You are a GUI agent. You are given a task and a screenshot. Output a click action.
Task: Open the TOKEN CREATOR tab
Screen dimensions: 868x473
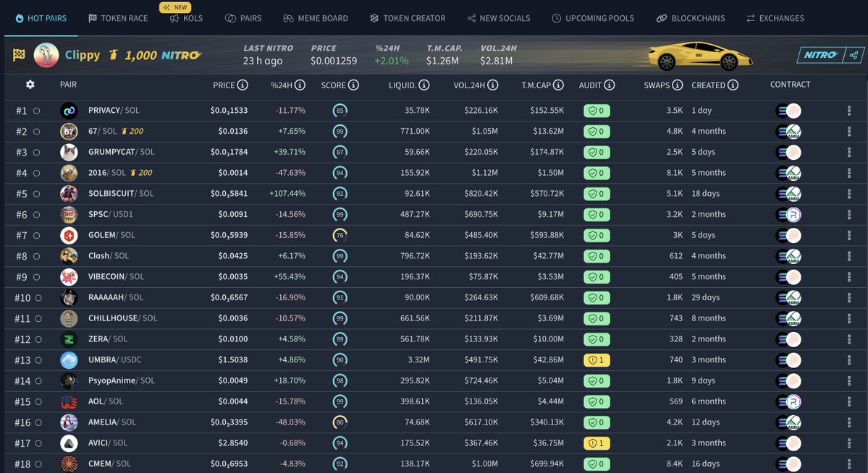408,19
